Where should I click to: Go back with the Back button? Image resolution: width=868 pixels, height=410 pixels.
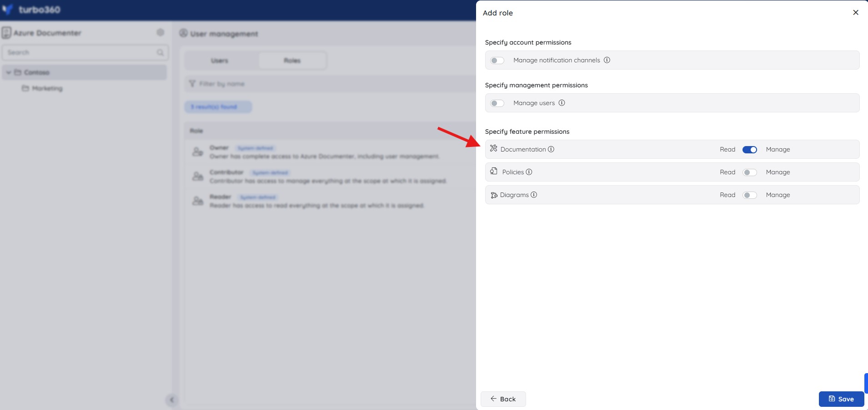[x=503, y=399]
